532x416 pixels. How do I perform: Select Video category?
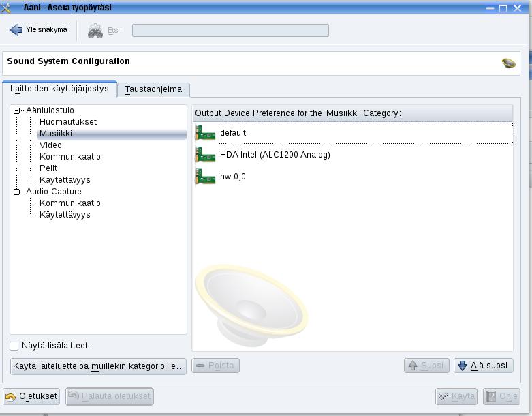[x=50, y=145]
